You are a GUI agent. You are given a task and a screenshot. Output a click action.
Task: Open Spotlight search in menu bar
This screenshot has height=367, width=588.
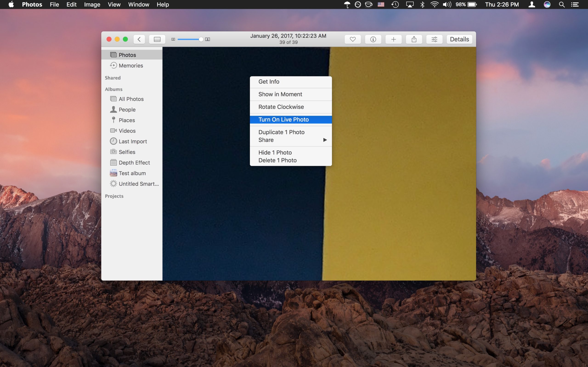(562, 4)
